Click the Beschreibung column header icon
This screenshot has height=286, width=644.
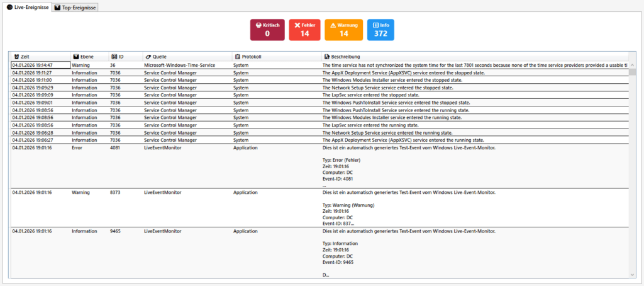[x=327, y=57]
